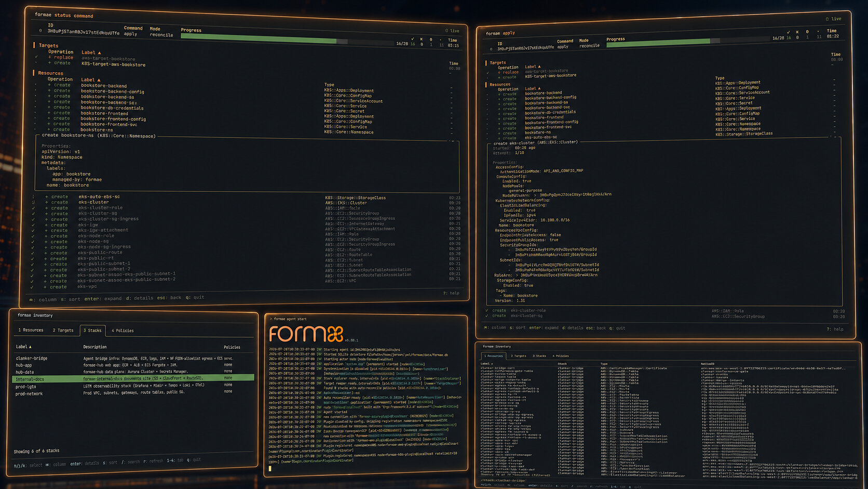868x489 pixels.
Task: Click the success checkmark counter in the status command header
Action: (x=413, y=41)
